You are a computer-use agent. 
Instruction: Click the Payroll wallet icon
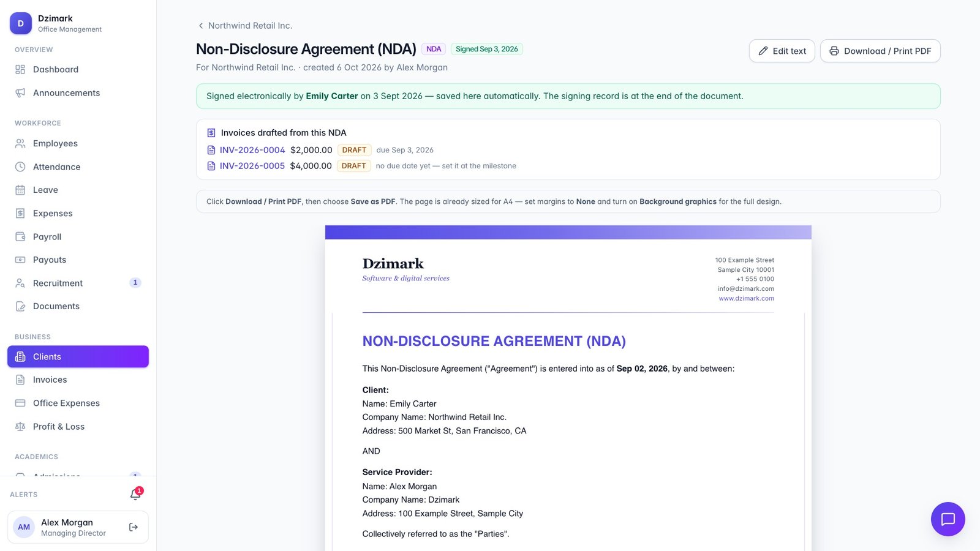point(20,236)
